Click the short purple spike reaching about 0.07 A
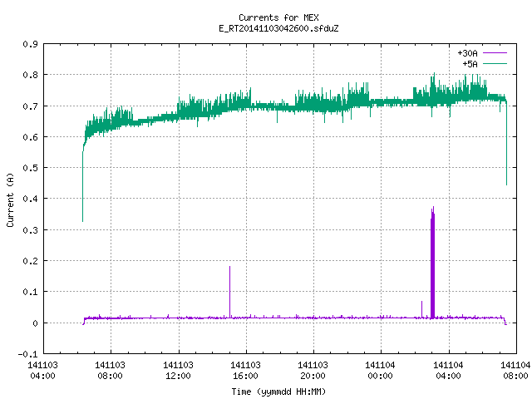532x399 pixels. click(421, 309)
